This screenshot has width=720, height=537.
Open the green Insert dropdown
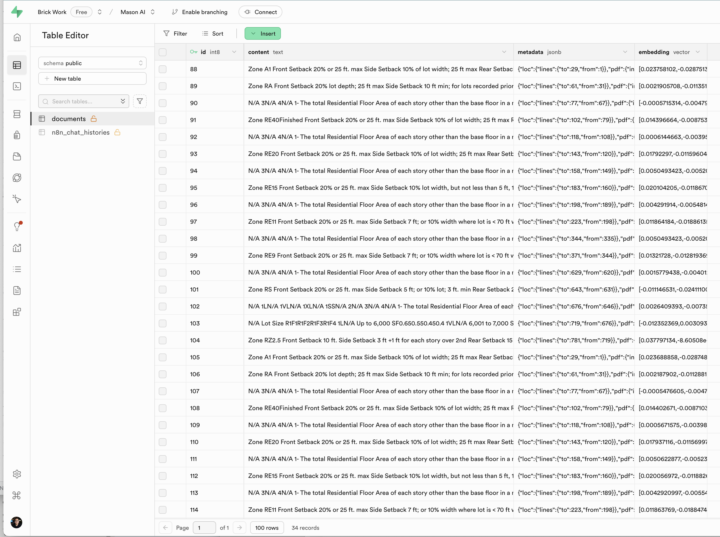pos(263,34)
